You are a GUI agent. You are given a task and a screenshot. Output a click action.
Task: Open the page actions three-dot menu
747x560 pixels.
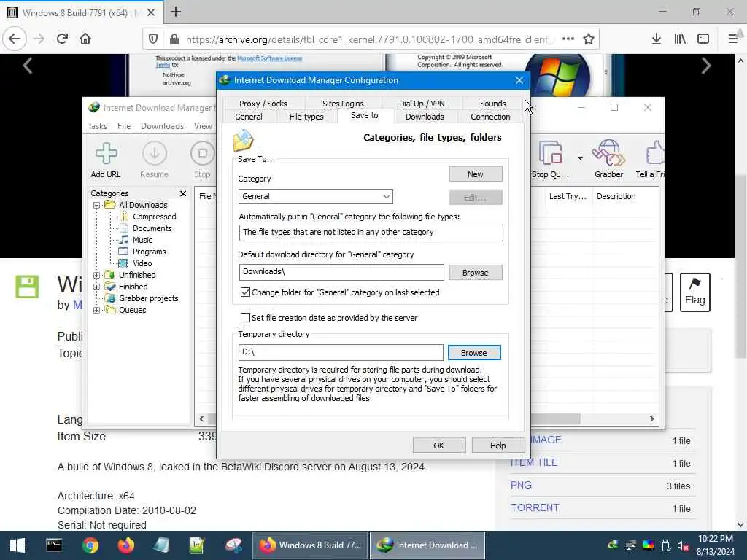568,39
